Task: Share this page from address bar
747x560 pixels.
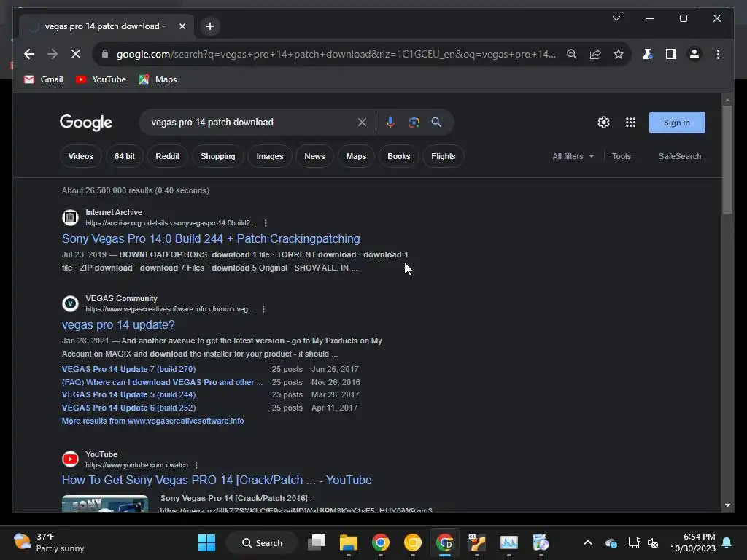Action: 595,54
